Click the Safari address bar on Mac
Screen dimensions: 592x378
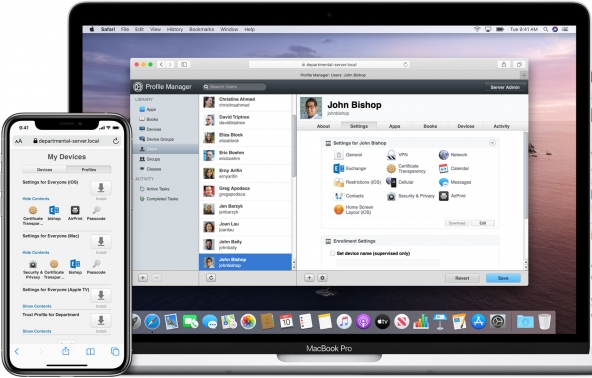329,65
